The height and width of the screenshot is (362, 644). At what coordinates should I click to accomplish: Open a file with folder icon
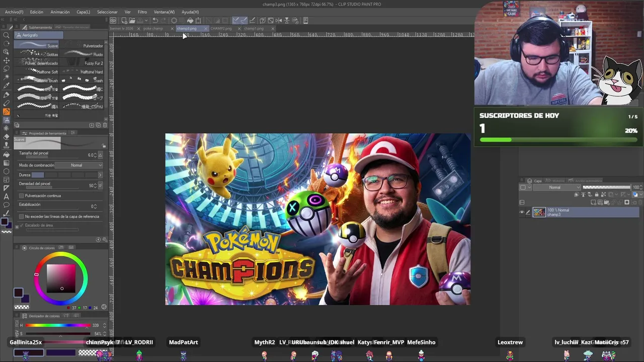tap(132, 21)
